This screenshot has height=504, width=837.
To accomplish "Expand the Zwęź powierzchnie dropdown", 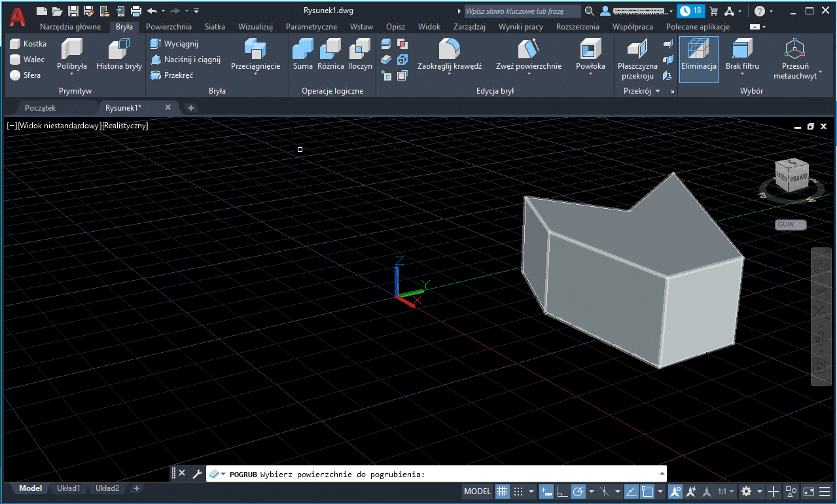I will tap(529, 74).
